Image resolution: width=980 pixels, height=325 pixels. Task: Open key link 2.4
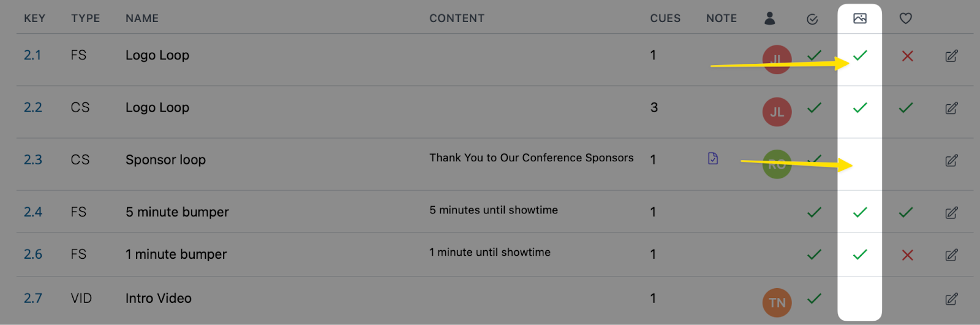tap(33, 212)
